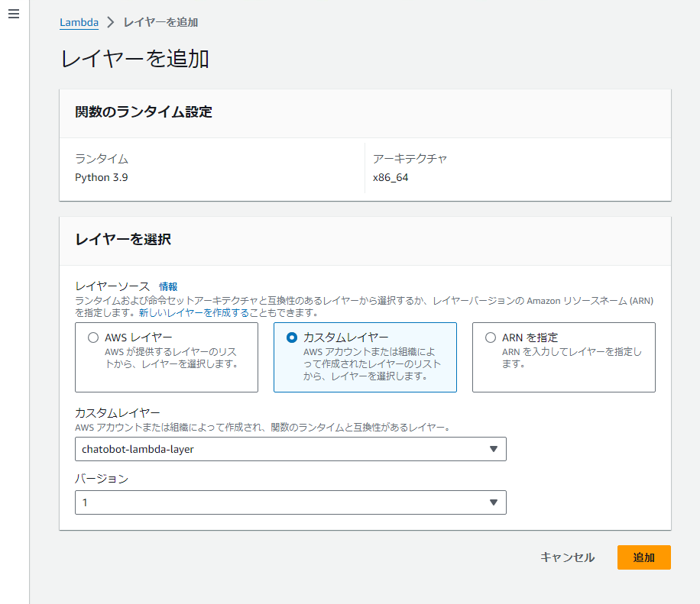Viewport: 700px width, 604px height.
Task: Click the orange 追加 button
Action: pos(643,557)
